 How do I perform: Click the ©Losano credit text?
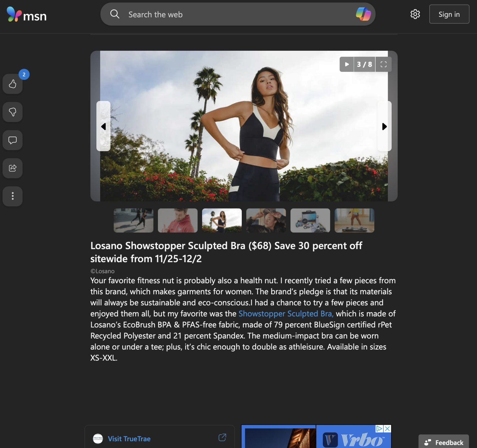pos(102,271)
